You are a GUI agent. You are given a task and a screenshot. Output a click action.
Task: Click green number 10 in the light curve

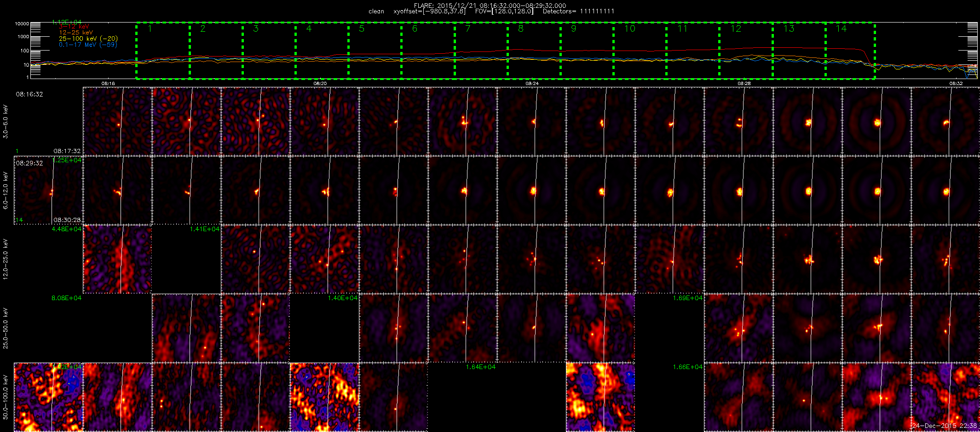pyautogui.click(x=629, y=29)
